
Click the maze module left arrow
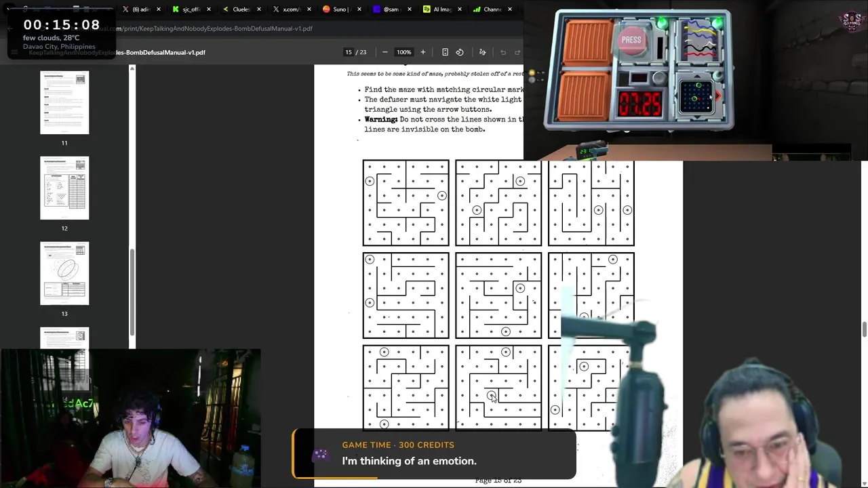[x=676, y=98]
